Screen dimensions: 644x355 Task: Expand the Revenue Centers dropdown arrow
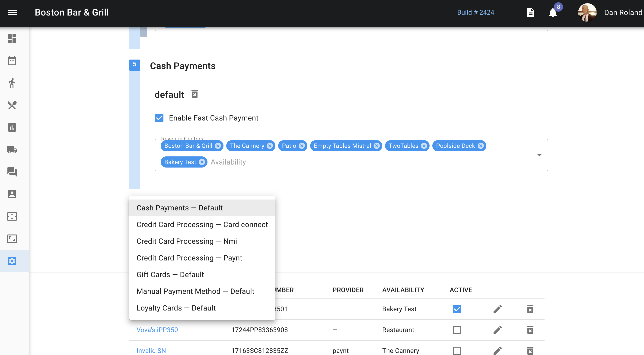539,155
